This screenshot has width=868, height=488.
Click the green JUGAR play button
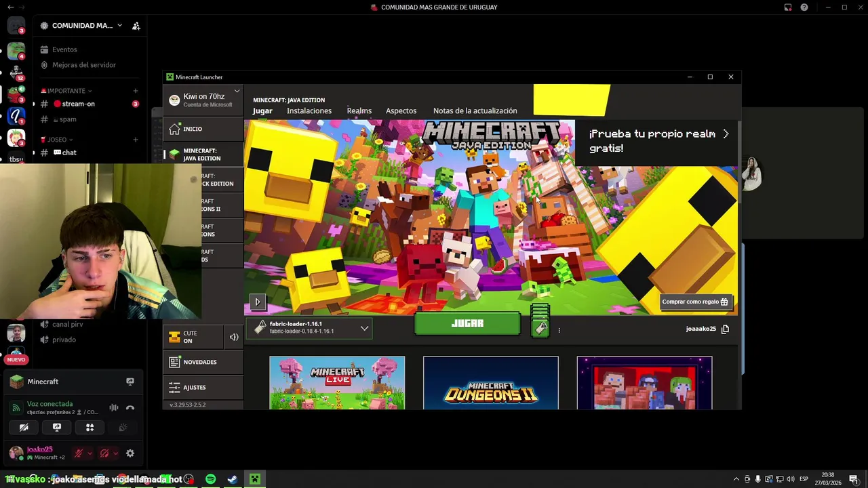click(467, 324)
